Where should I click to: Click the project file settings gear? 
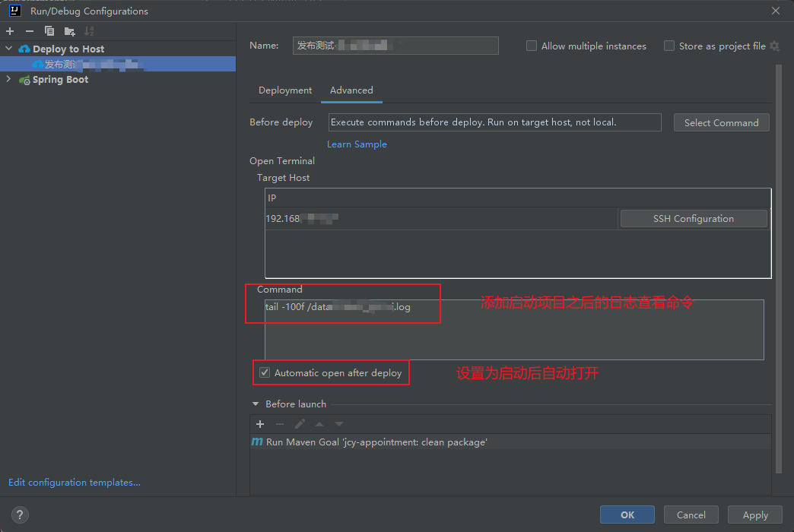coord(774,46)
